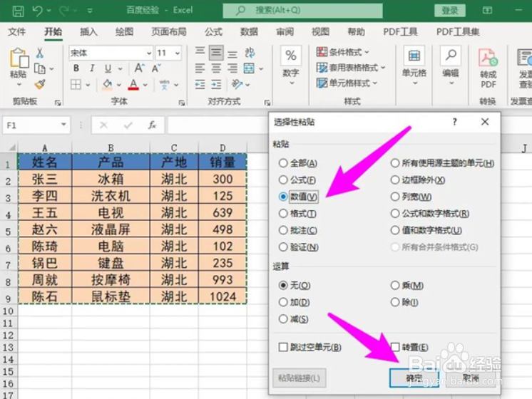Click the Center horizontally icon

pyautogui.click(x=216, y=69)
